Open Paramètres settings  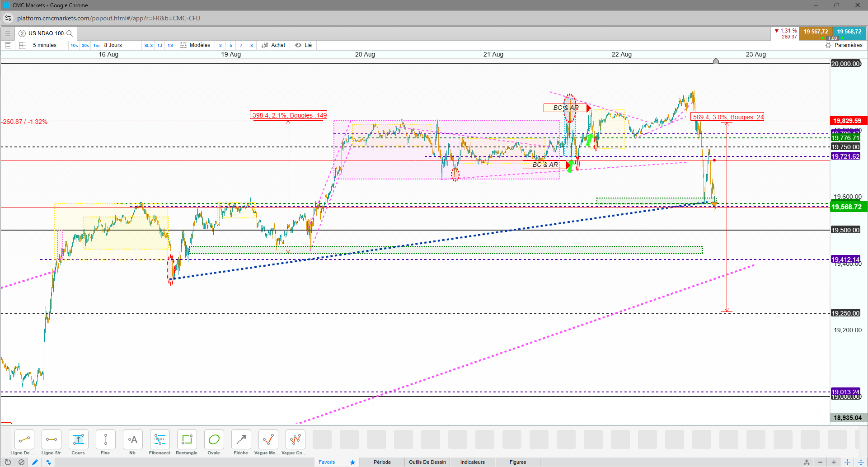[x=844, y=45]
